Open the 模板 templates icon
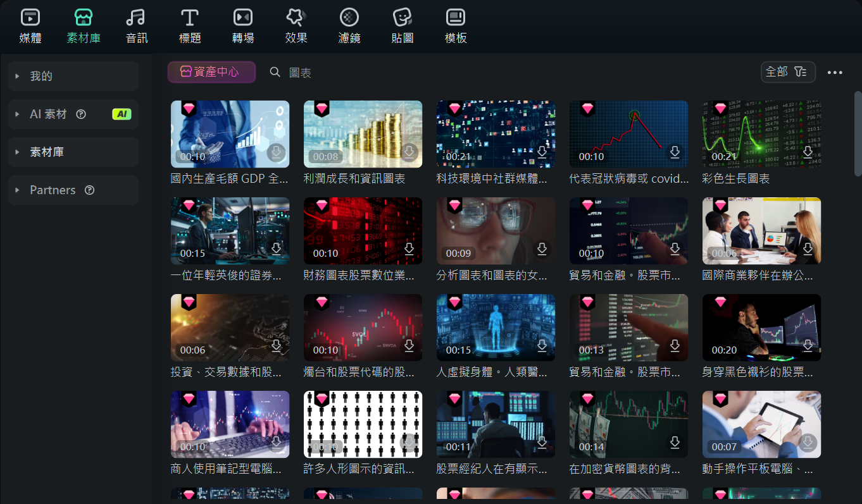 click(x=456, y=26)
